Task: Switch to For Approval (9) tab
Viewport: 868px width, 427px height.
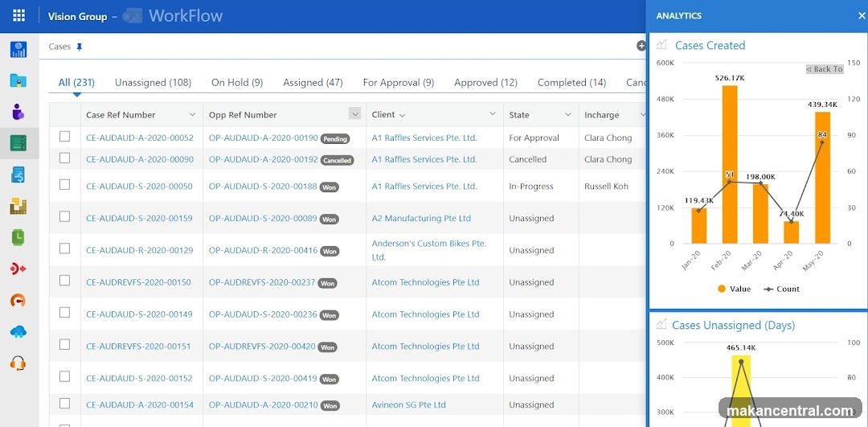Action: click(x=398, y=83)
